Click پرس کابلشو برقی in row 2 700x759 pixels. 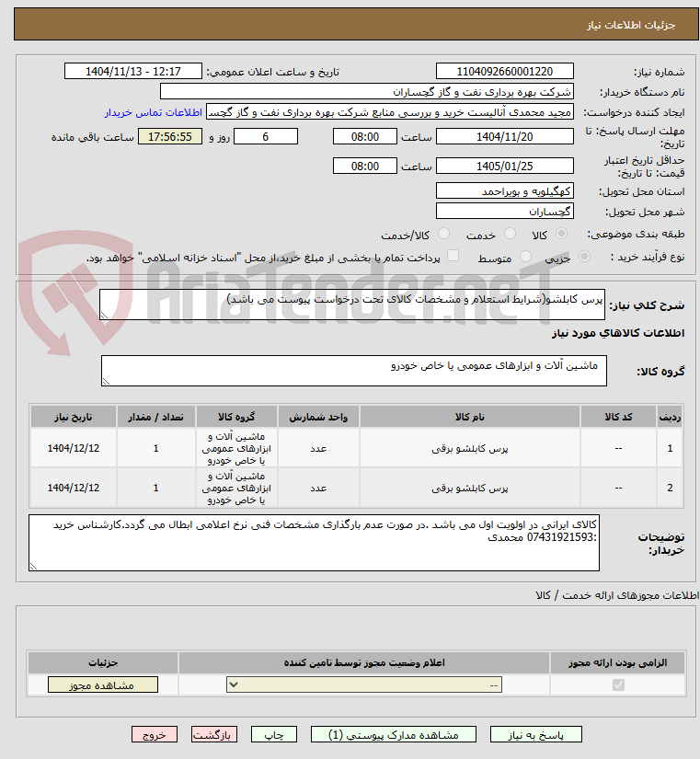tap(469, 489)
